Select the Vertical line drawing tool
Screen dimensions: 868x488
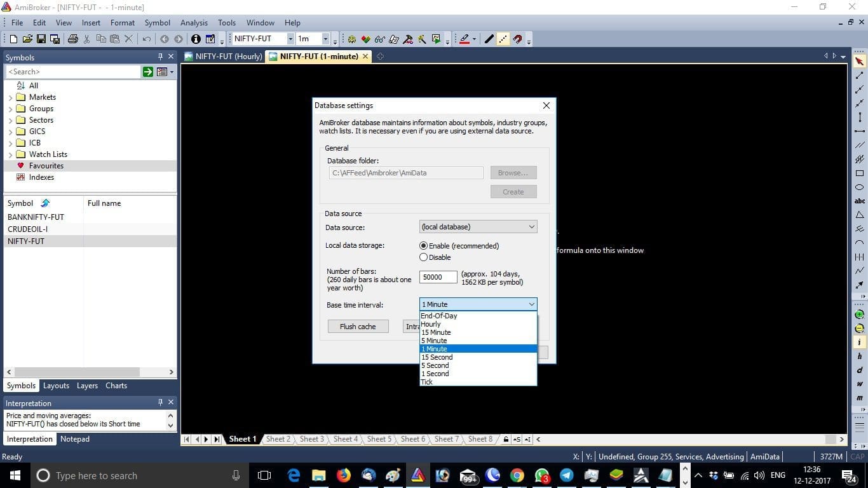(x=860, y=118)
